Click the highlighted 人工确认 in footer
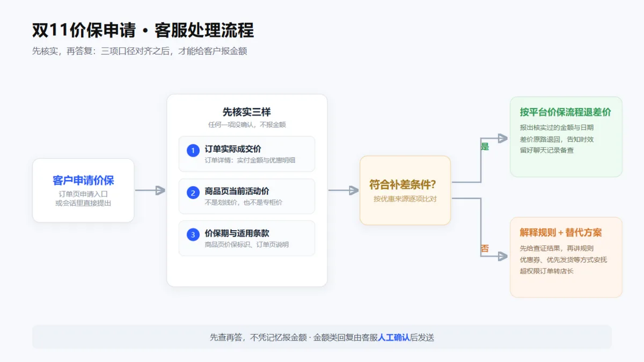The height and width of the screenshot is (362, 644). [x=394, y=337]
